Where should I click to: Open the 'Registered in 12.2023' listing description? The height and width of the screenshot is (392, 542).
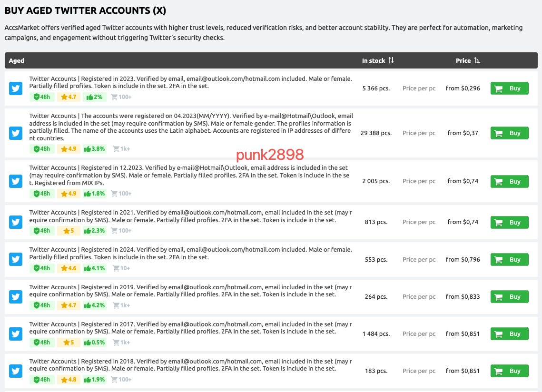[x=189, y=175]
